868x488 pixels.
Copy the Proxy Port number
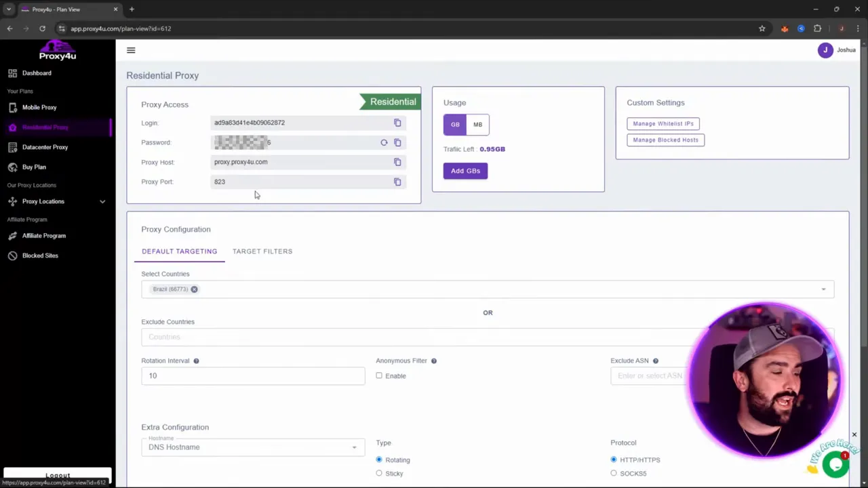pyautogui.click(x=397, y=182)
